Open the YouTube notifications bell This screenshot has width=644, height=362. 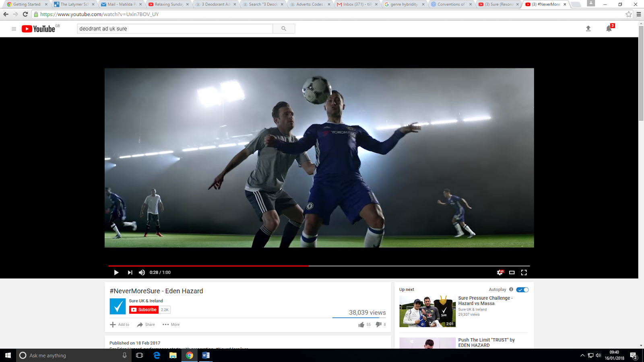pos(609,29)
